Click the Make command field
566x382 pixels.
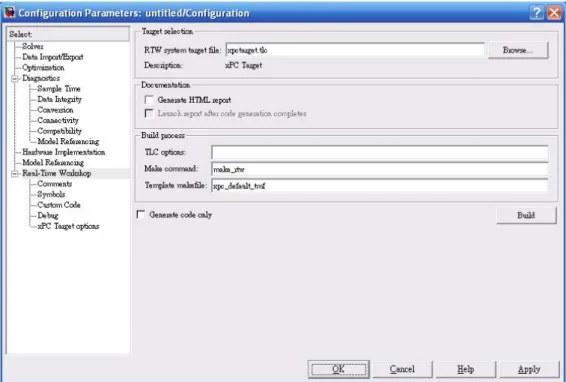click(x=380, y=169)
